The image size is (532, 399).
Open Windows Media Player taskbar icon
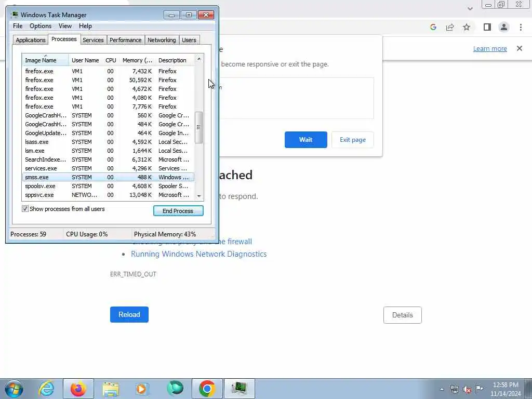coord(142,389)
